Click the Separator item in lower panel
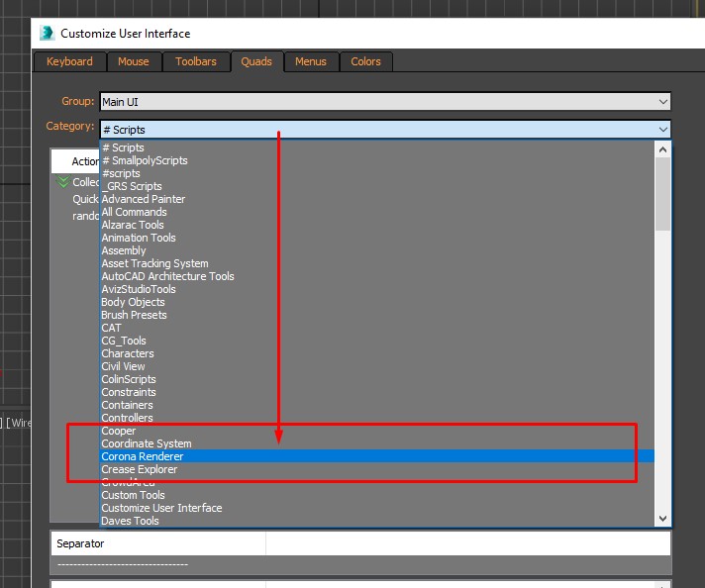 click(x=80, y=543)
